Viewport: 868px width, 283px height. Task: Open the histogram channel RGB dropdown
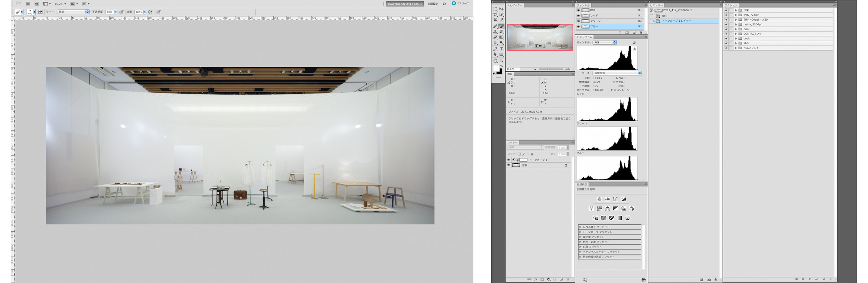pyautogui.click(x=605, y=43)
